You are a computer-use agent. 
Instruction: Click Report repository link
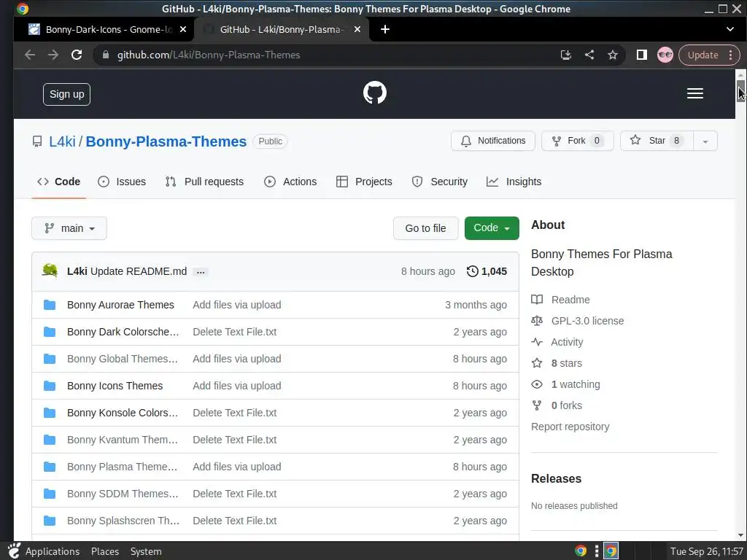(x=570, y=427)
